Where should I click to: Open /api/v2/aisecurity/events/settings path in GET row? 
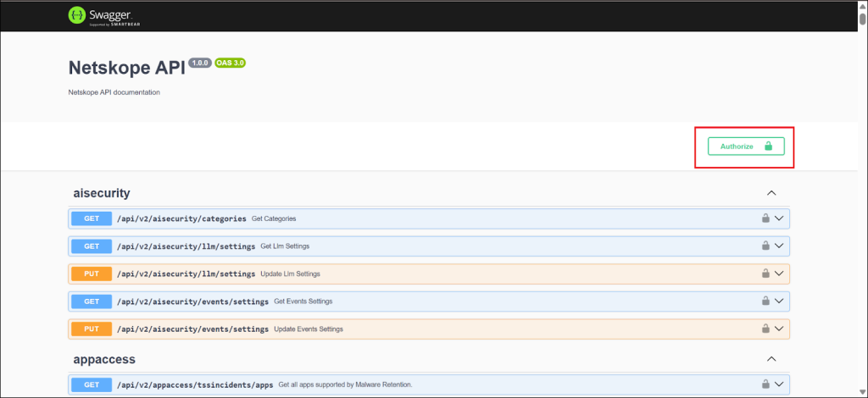[192, 301]
